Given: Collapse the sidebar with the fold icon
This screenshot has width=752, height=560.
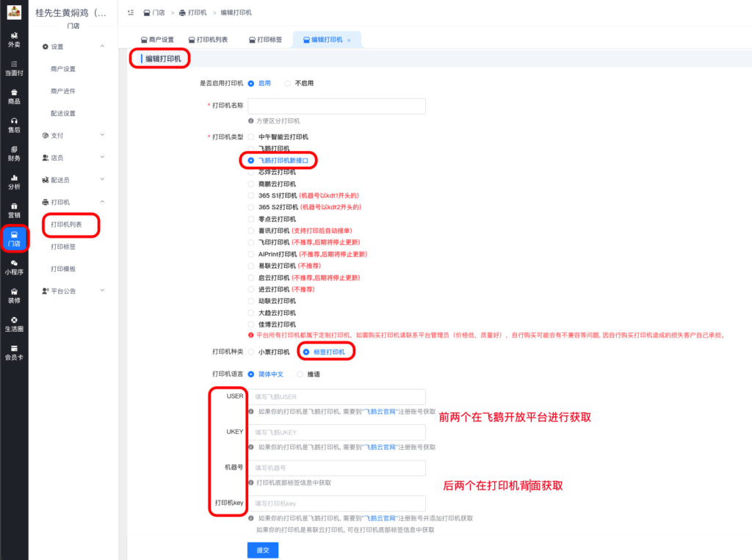Looking at the screenshot, I should pyautogui.click(x=132, y=12).
